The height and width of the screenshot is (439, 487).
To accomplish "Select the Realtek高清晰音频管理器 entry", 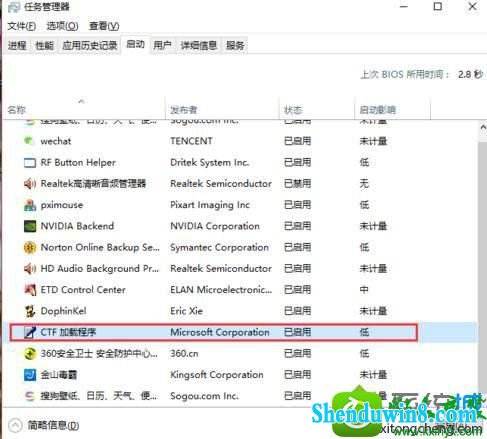I will pyautogui.click(x=93, y=184).
